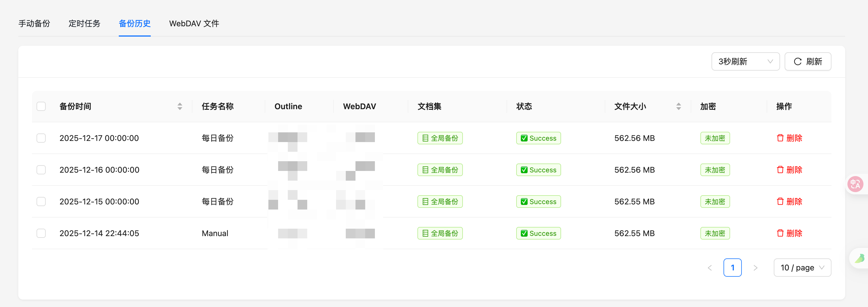Click the 全局备份 tag in the 2025-12-15 row
The height and width of the screenshot is (307, 868).
point(440,202)
